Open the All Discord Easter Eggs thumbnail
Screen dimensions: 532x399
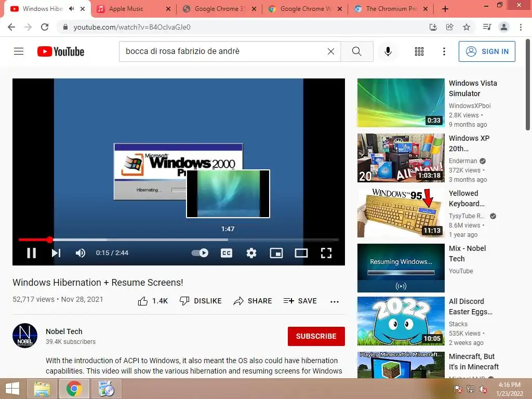[401, 321]
